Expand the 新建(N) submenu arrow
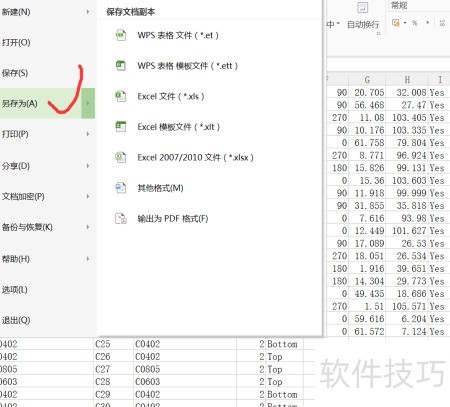The image size is (450, 407). (x=88, y=12)
